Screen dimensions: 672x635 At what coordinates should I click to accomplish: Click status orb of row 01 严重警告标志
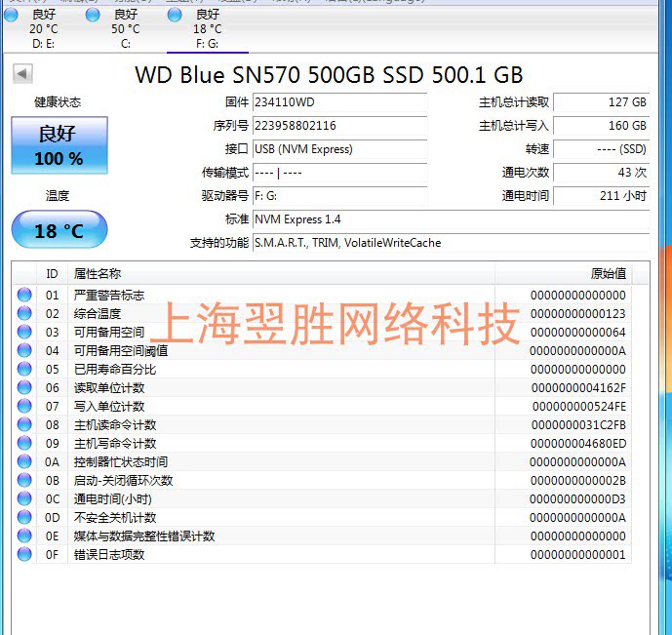[24, 295]
